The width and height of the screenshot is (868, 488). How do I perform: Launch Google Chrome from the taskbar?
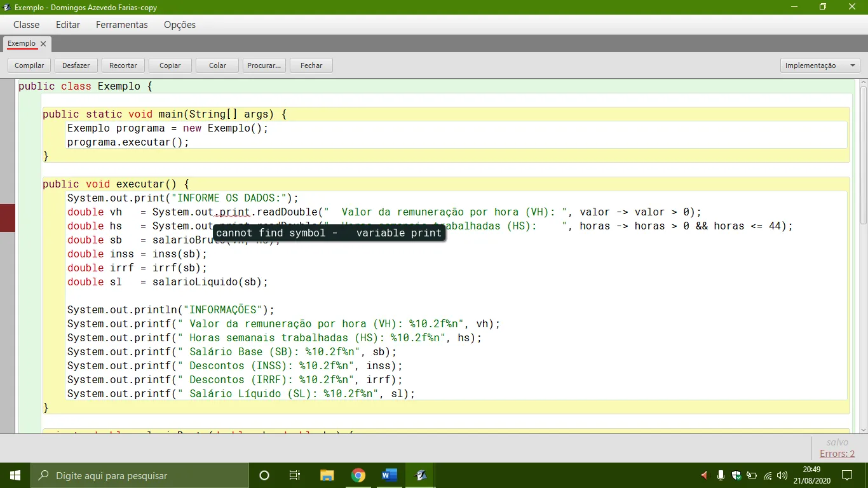[x=358, y=475]
